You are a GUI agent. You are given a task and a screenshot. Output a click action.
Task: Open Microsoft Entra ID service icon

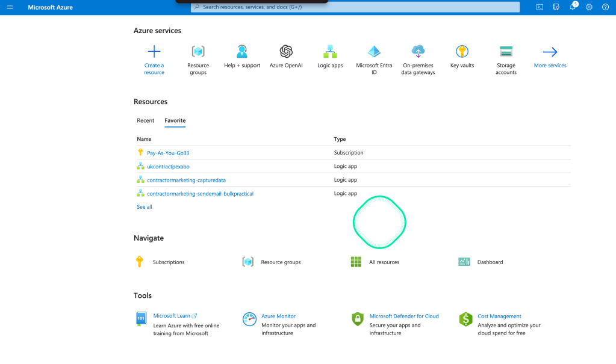coord(374,51)
